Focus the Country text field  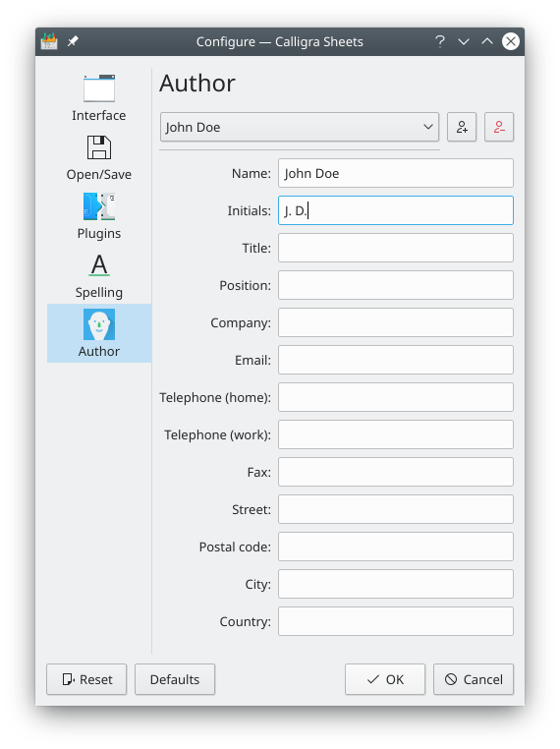(396, 621)
